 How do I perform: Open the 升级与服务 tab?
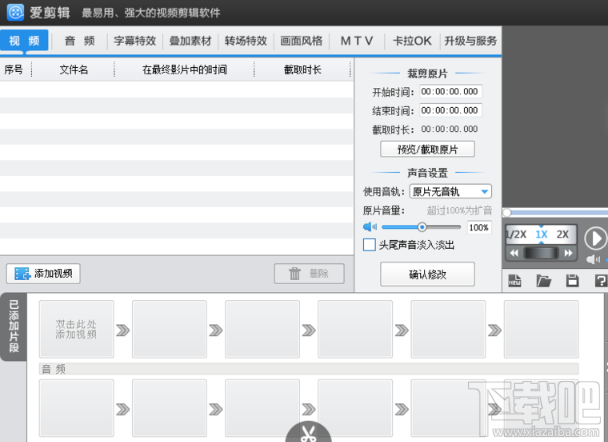pyautogui.click(x=470, y=41)
